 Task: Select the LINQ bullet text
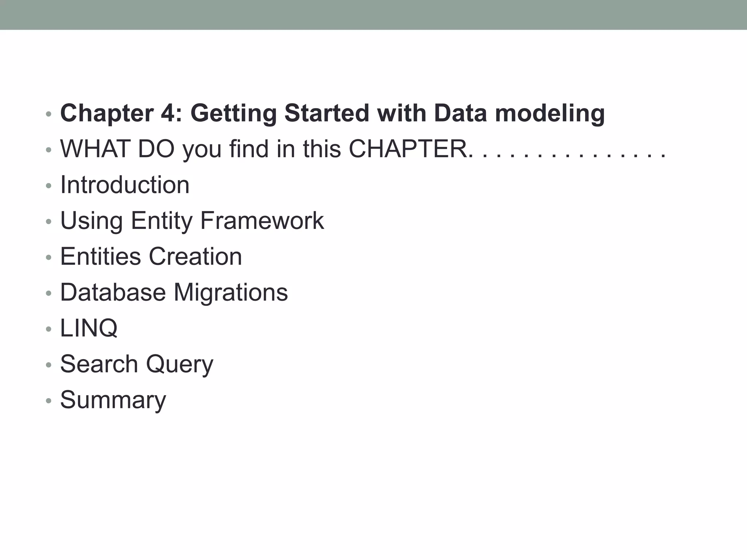pos(89,328)
